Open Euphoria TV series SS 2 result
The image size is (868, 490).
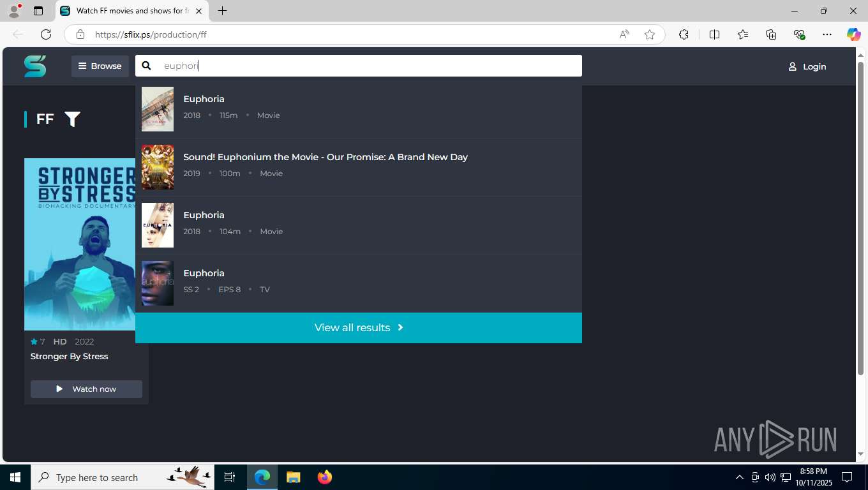point(359,283)
